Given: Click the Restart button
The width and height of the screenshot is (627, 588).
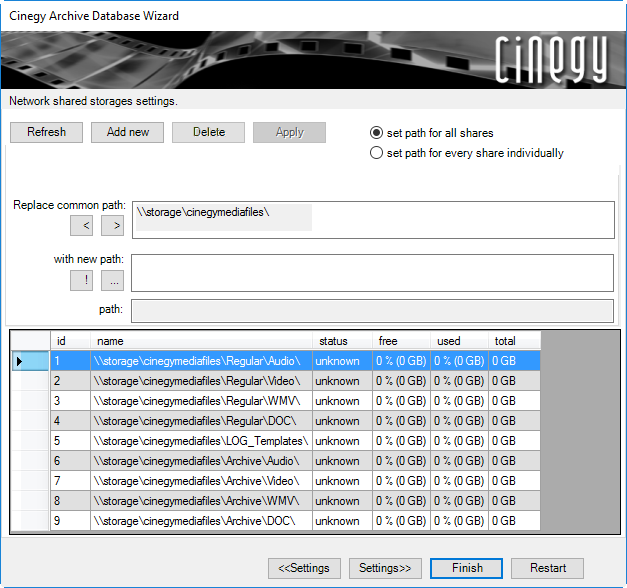Looking at the screenshot, I should 547,568.
